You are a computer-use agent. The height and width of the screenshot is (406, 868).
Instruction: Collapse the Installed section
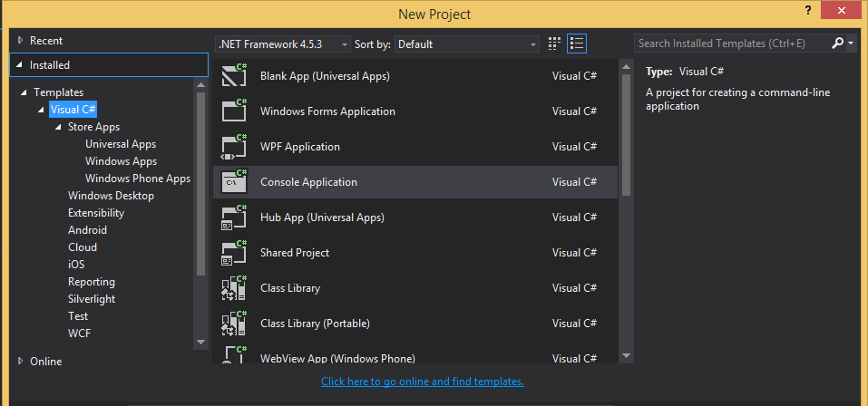[21, 64]
